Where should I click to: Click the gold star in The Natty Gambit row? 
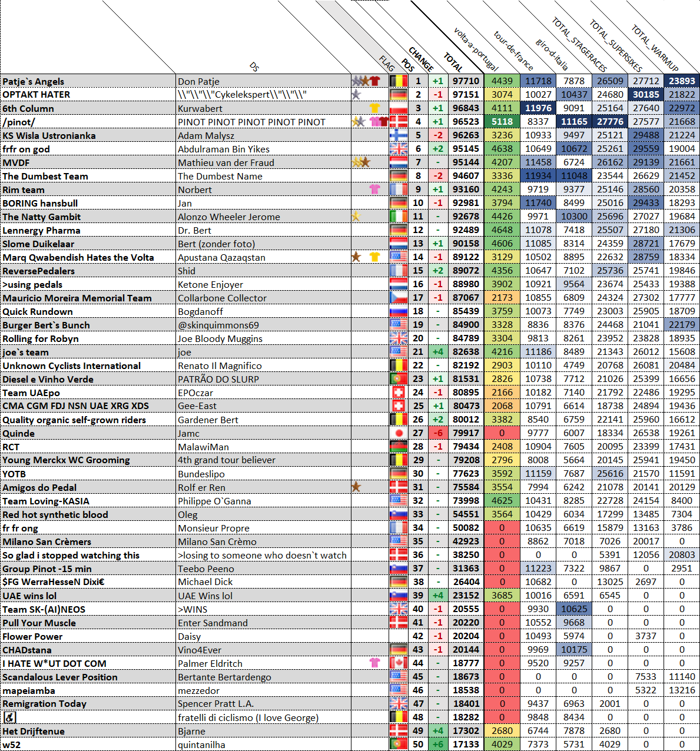coord(356,217)
